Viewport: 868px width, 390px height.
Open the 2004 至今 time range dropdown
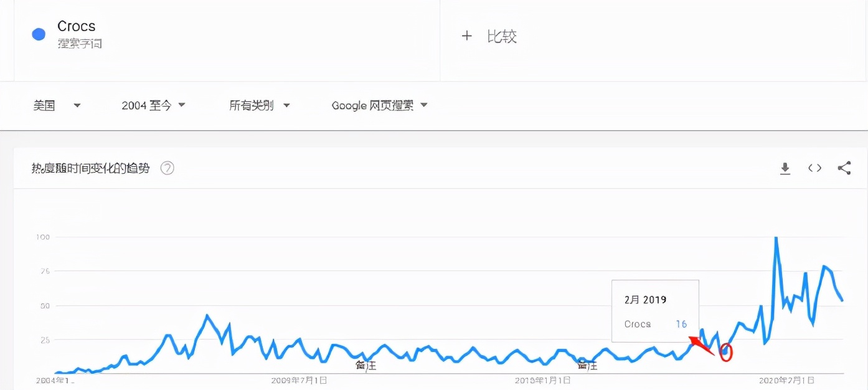tap(154, 105)
